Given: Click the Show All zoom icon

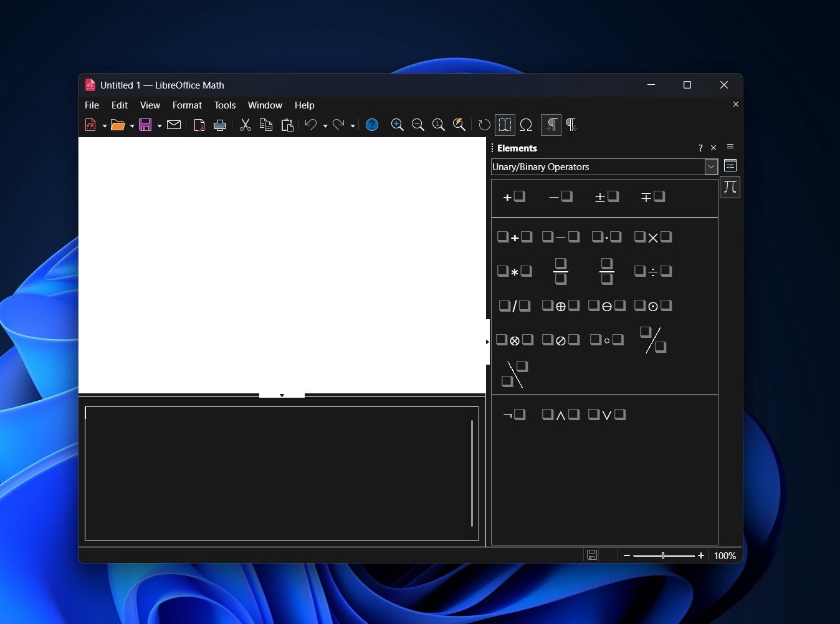Looking at the screenshot, I should point(459,125).
